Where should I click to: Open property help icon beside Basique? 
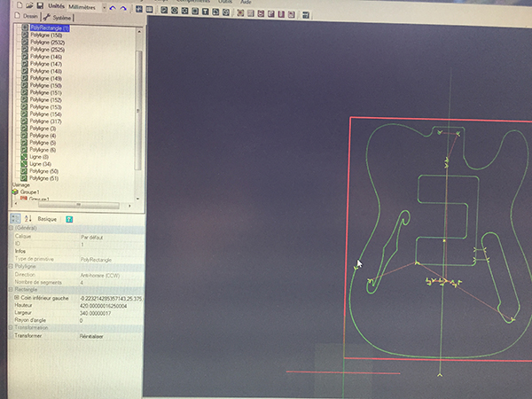(x=69, y=220)
